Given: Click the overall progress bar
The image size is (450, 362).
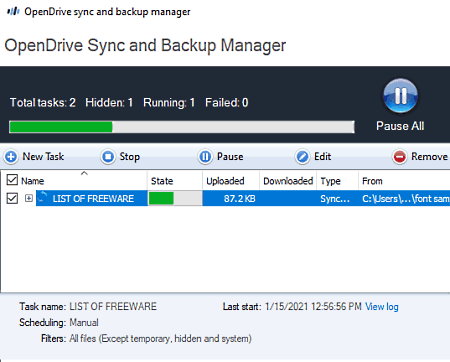Looking at the screenshot, I should [182, 127].
